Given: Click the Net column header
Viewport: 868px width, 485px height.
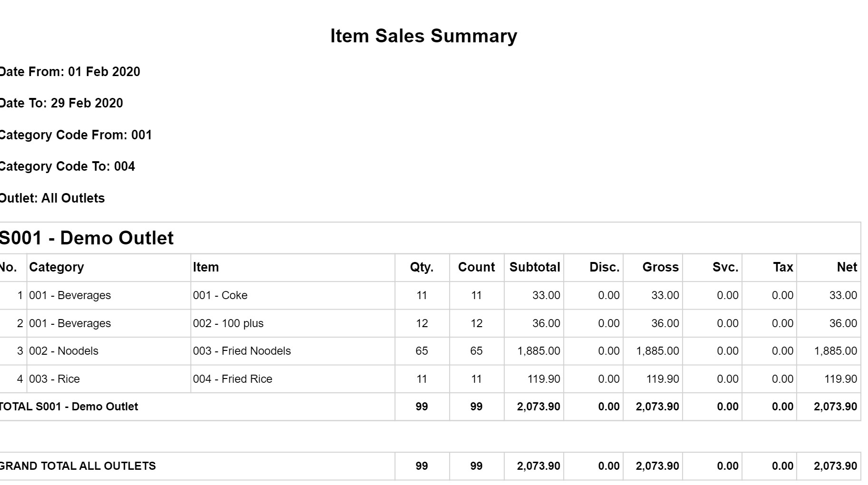Looking at the screenshot, I should [847, 267].
